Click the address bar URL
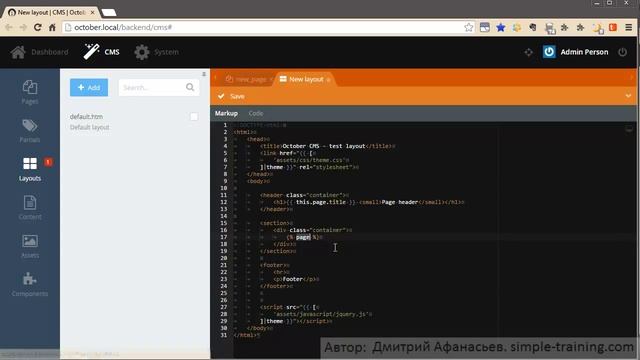The width and height of the screenshot is (640, 360). coord(123,27)
